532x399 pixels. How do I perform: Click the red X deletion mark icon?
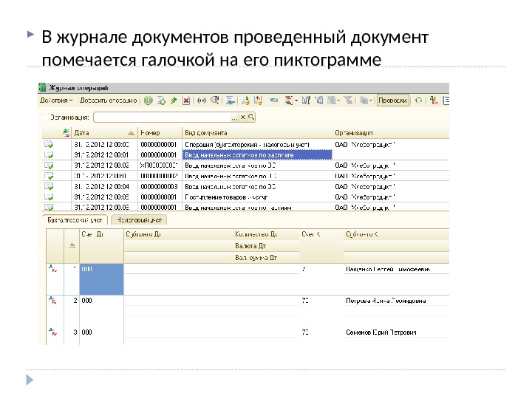coord(186,100)
